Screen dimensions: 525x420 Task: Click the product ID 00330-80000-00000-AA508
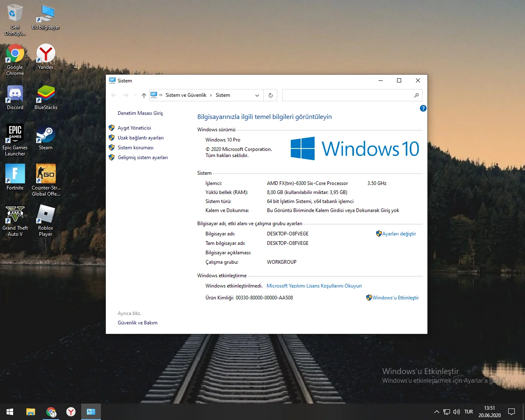[x=264, y=298]
